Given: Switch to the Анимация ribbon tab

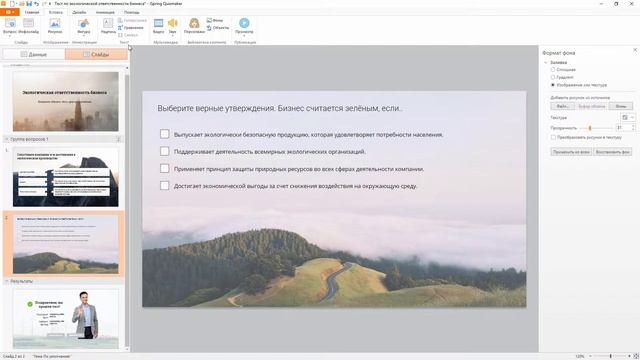Looking at the screenshot, I should click(x=105, y=12).
